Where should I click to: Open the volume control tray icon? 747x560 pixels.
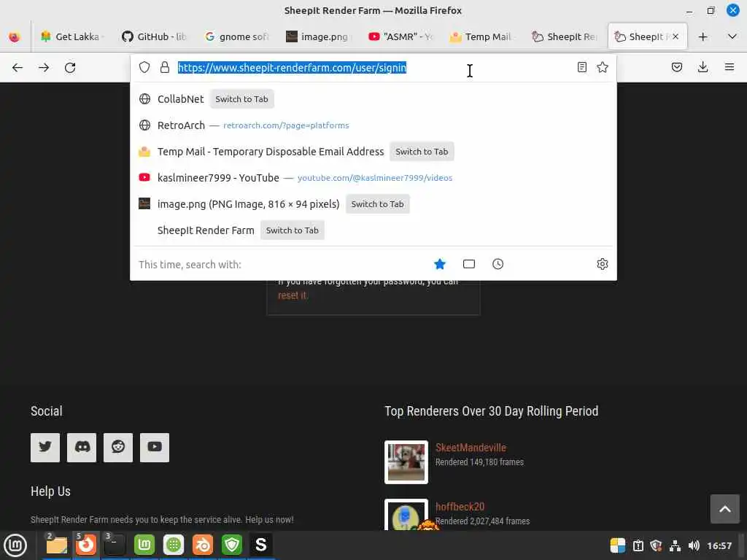click(x=694, y=545)
